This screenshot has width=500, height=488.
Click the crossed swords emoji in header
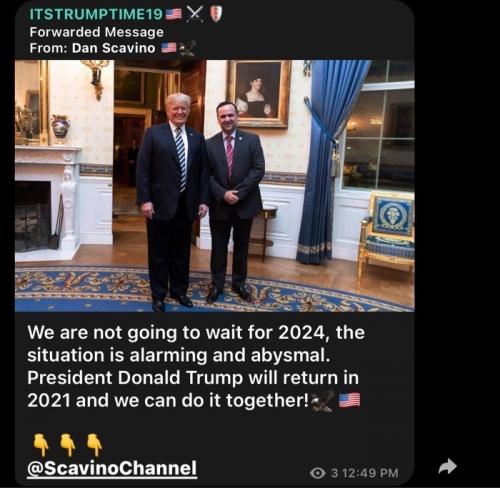coord(195,14)
